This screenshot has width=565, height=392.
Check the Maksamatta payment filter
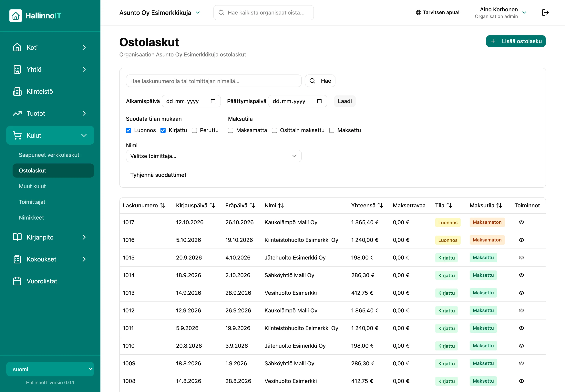(x=230, y=130)
